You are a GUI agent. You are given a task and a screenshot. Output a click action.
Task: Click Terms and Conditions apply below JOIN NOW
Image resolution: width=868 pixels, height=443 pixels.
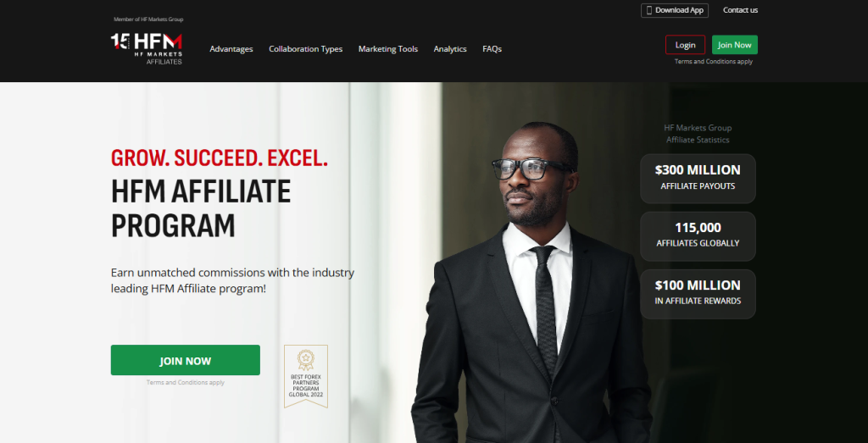click(x=186, y=382)
